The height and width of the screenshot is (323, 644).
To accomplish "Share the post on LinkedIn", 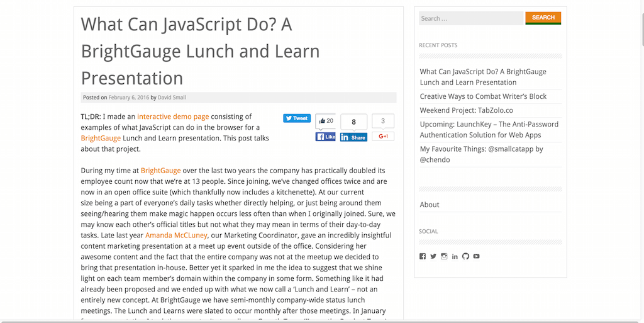I will [x=353, y=137].
